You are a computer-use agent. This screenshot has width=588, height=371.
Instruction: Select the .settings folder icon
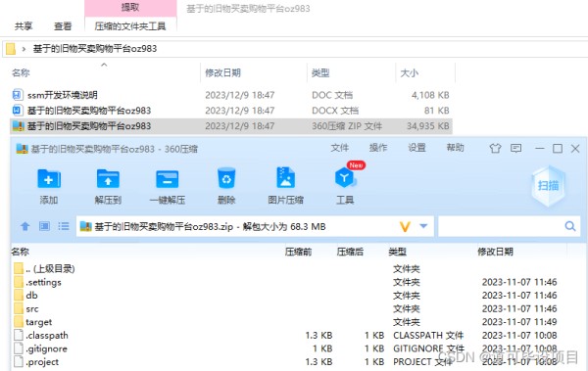[x=19, y=282]
